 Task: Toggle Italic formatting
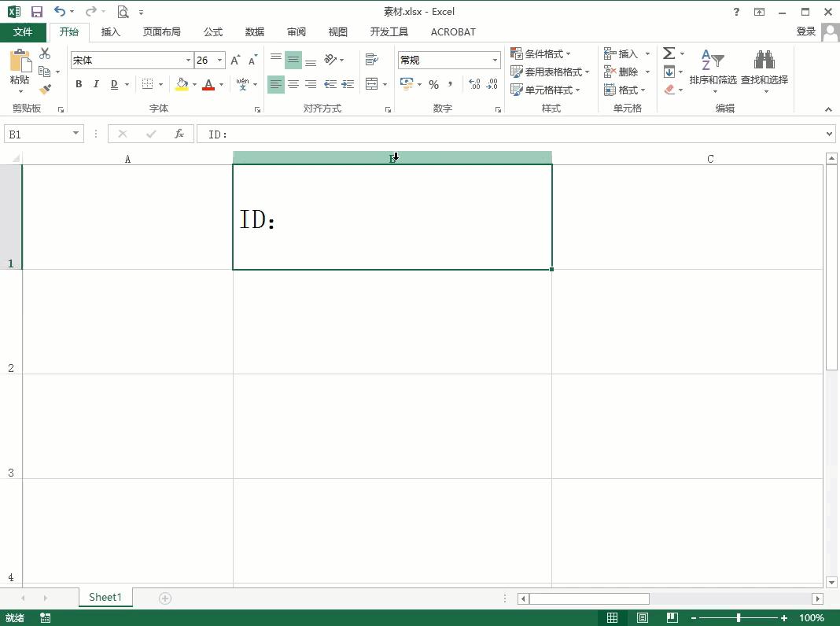pos(96,84)
